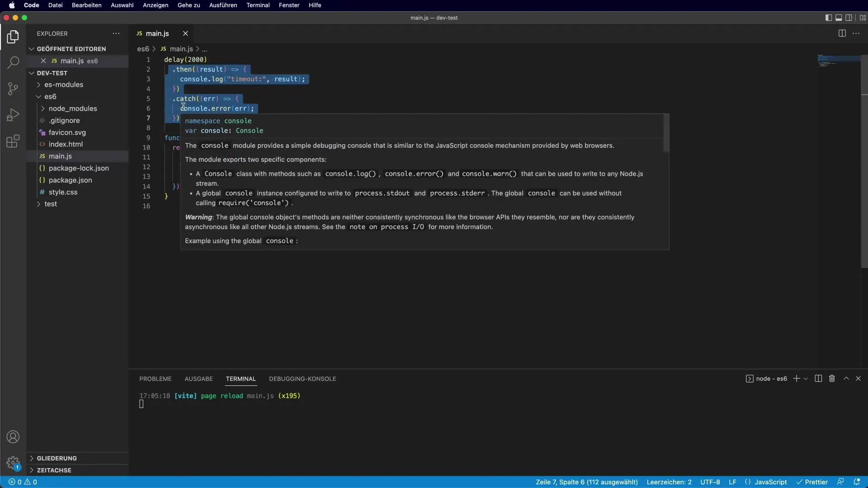Switch to the PROBLEME tab

pos(156,379)
